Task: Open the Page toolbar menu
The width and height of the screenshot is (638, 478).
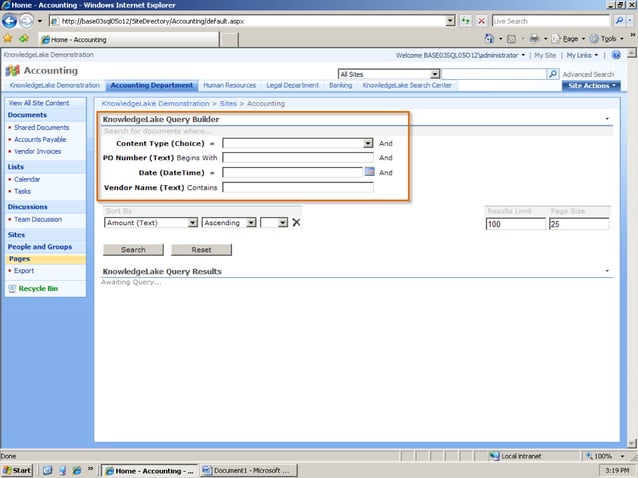Action: [x=568, y=39]
